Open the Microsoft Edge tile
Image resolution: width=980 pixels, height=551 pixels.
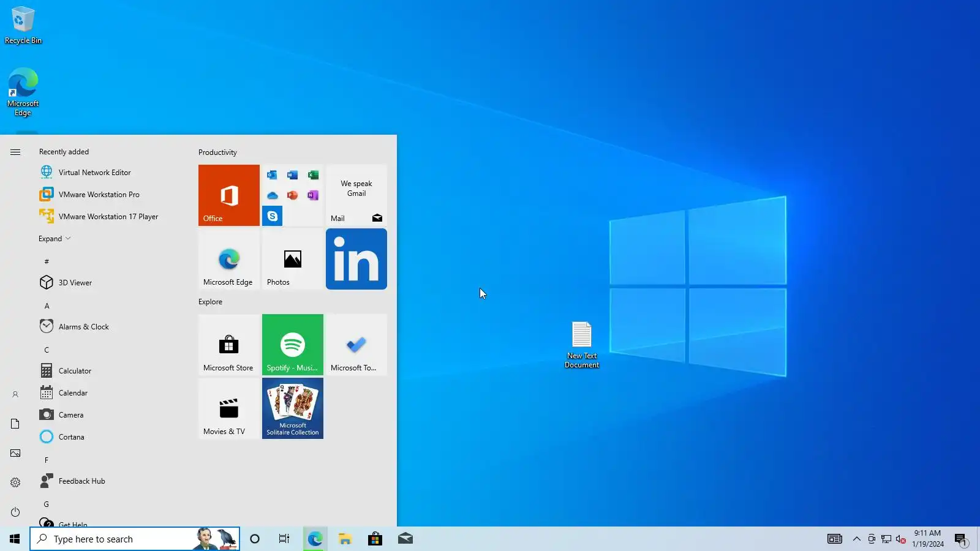[229, 259]
